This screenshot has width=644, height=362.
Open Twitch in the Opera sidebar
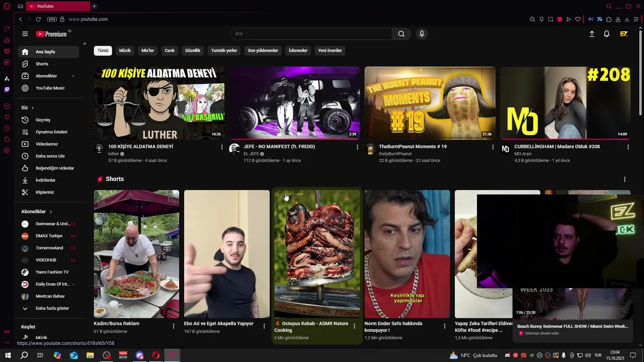(7, 89)
